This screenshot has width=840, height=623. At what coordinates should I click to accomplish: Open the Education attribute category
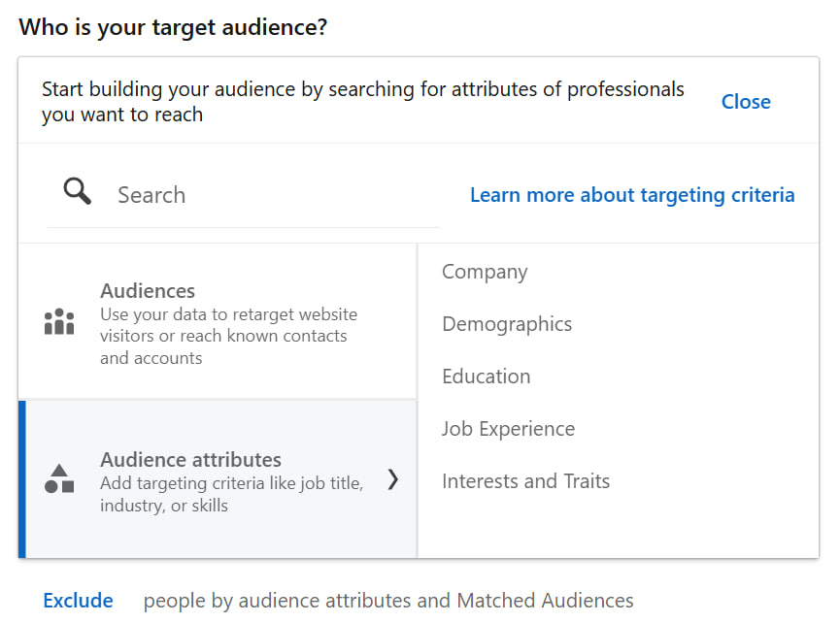486,377
